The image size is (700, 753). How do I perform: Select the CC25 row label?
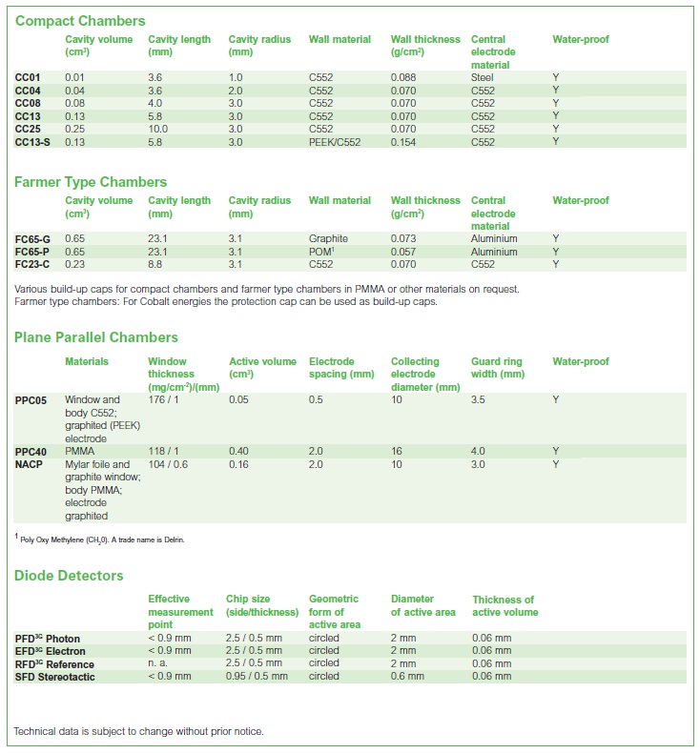[x=28, y=129]
